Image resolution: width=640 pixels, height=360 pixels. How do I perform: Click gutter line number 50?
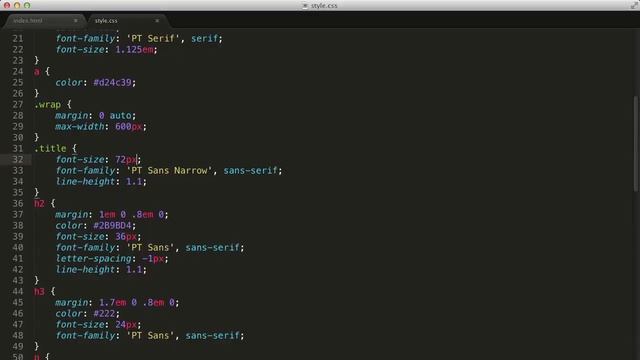(x=18, y=356)
